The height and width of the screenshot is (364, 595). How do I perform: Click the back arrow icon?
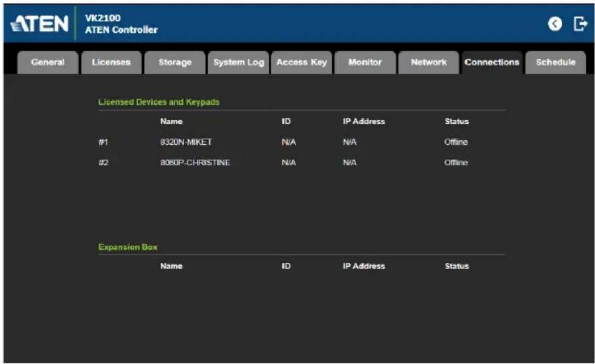pyautogui.click(x=555, y=24)
